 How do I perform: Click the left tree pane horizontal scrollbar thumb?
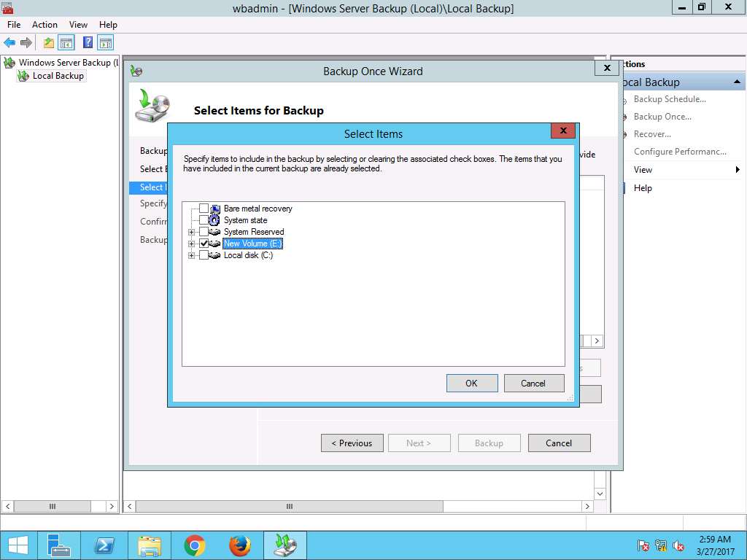53,506
